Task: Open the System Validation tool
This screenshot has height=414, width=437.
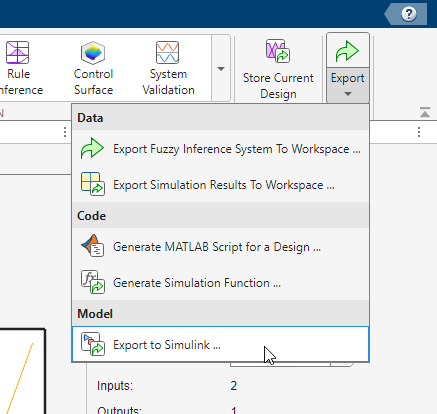Action: (x=168, y=68)
